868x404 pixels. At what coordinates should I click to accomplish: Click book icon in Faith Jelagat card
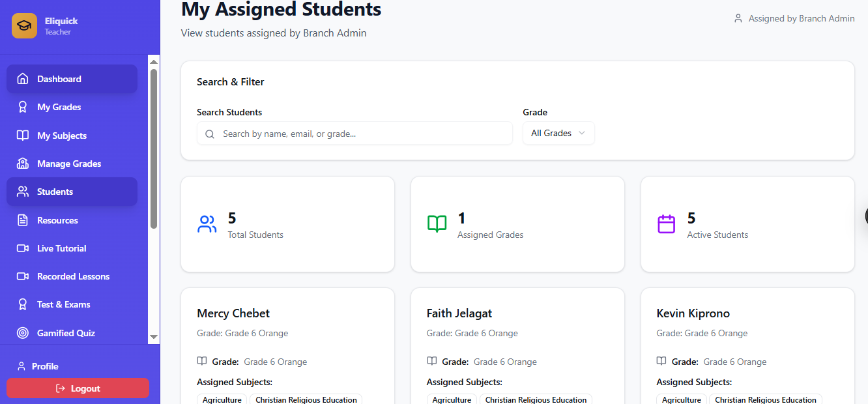tap(432, 361)
